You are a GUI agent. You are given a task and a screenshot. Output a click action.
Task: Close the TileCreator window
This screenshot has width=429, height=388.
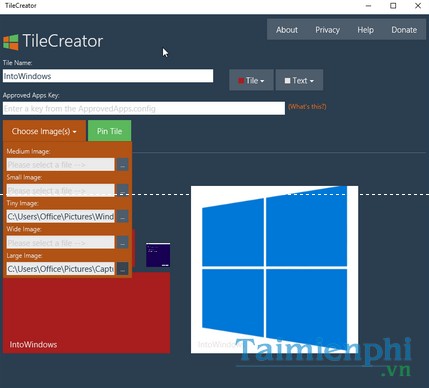(418, 6)
